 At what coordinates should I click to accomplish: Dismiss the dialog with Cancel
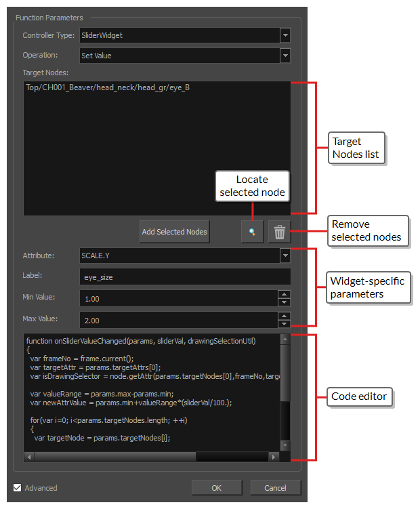click(275, 487)
